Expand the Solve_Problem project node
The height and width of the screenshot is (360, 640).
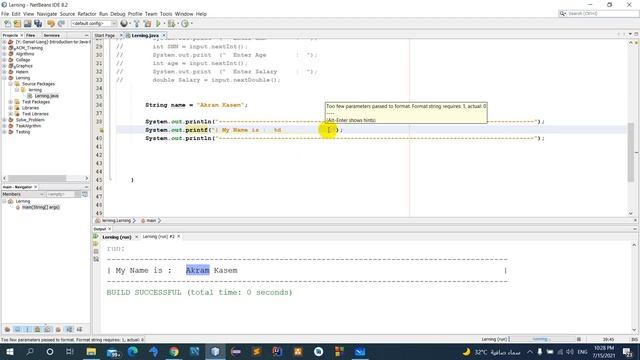[x=4, y=120]
